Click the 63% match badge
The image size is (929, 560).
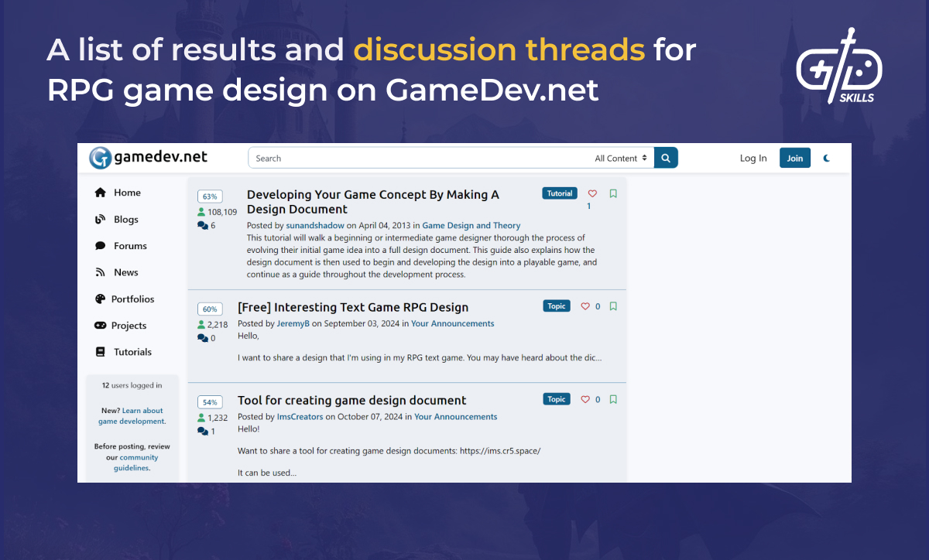(x=210, y=196)
